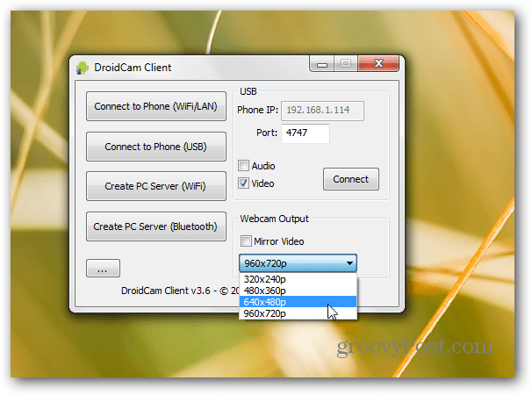The height and width of the screenshot is (395, 532).
Task: Select 960x720p in the dropdown list
Action: click(298, 313)
